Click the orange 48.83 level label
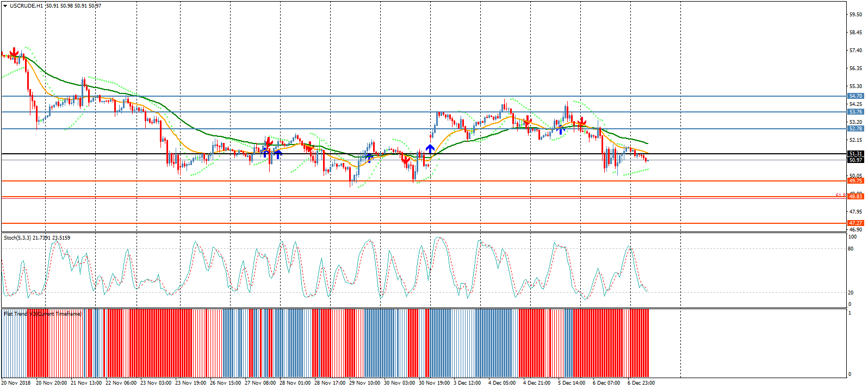This screenshot has height=389, width=868. point(855,197)
